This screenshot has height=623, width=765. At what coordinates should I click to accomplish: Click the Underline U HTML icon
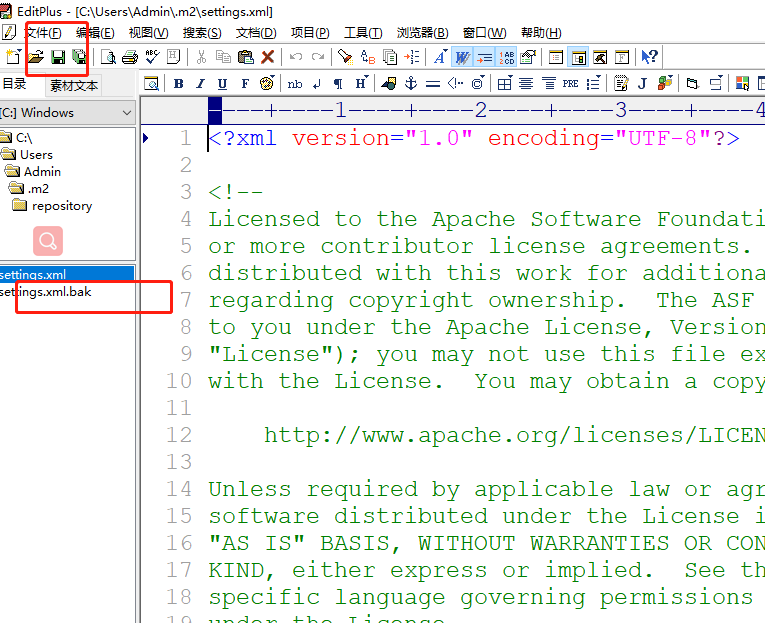coord(222,84)
